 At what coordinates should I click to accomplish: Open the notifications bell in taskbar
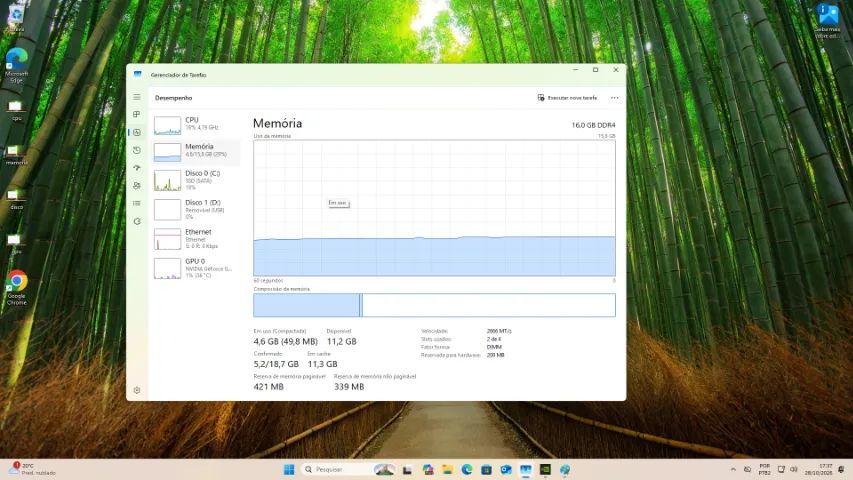click(x=841, y=469)
